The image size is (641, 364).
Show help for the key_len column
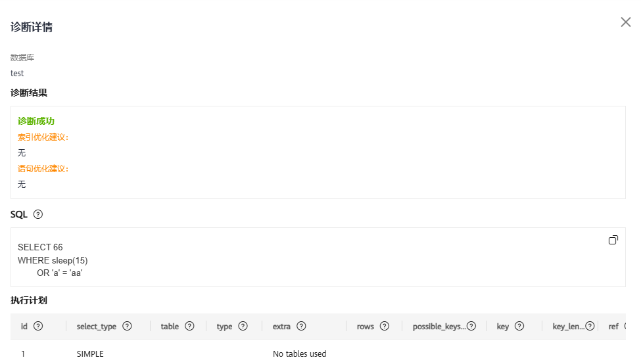(x=590, y=326)
